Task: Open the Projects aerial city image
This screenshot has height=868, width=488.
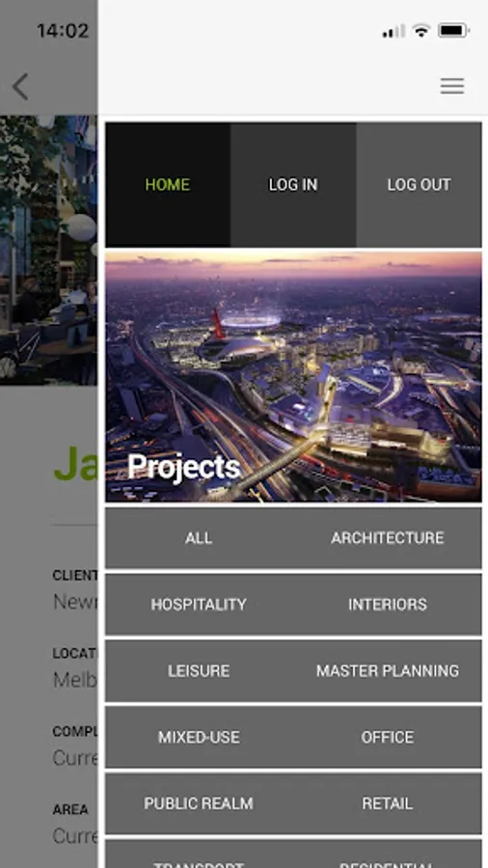Action: point(293,377)
